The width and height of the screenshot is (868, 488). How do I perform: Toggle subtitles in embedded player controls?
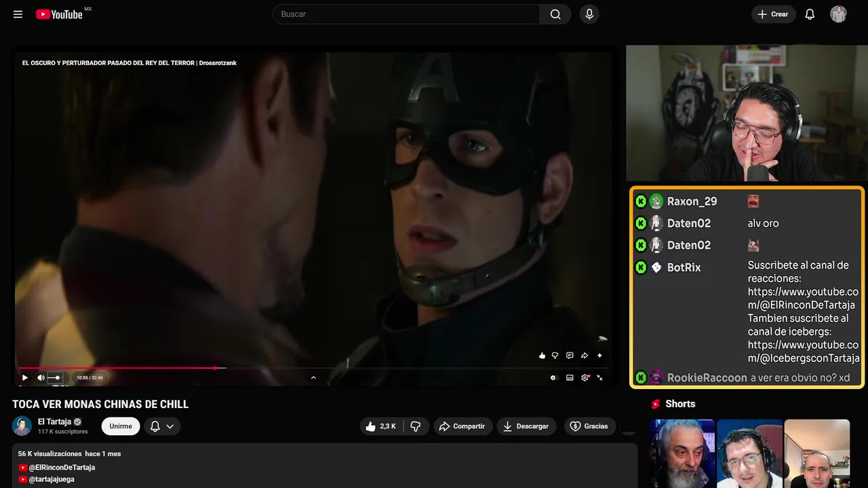570,378
